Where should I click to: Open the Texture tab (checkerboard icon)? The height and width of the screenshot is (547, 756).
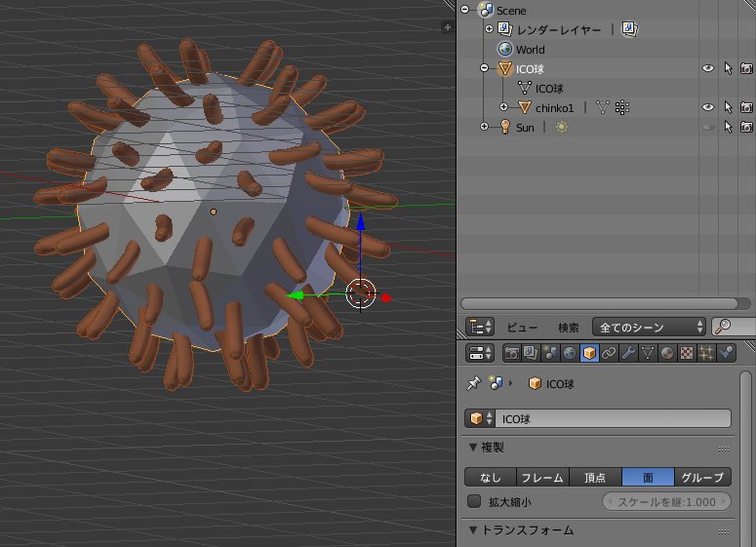tap(687, 353)
